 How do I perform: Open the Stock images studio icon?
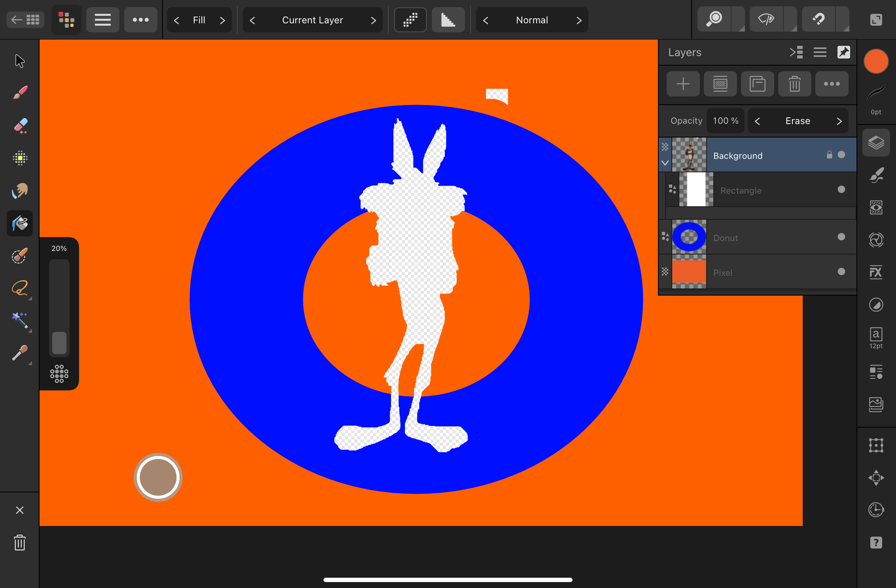876,404
